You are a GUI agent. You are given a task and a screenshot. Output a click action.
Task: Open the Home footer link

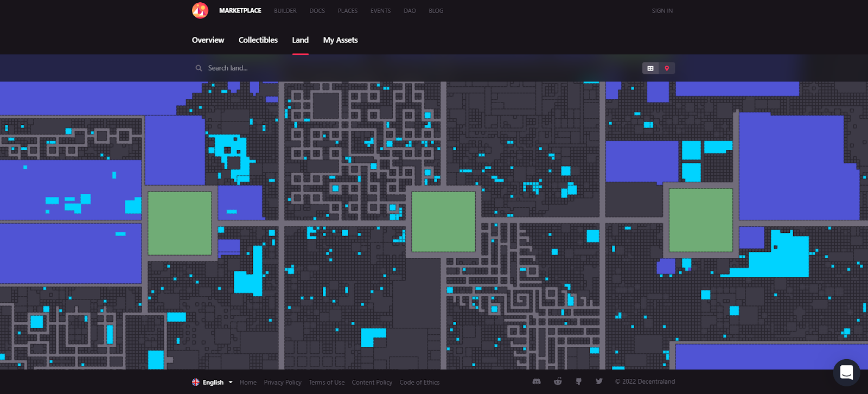248,383
